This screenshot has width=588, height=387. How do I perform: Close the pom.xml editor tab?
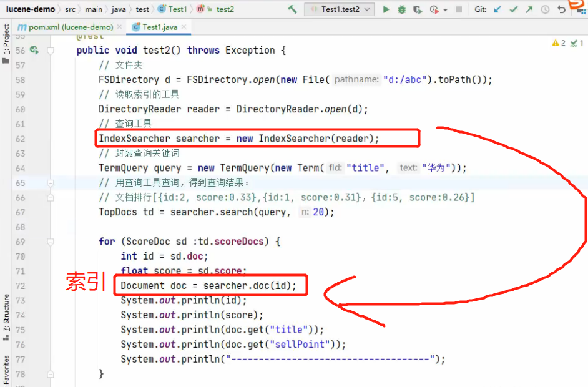click(119, 27)
